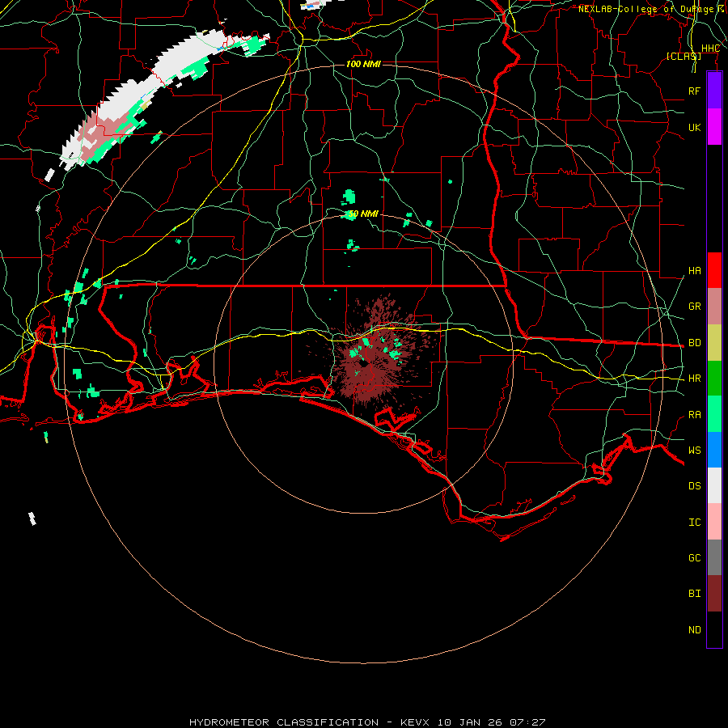Click the GC legend label
The height and width of the screenshot is (728, 728).
coord(695,558)
